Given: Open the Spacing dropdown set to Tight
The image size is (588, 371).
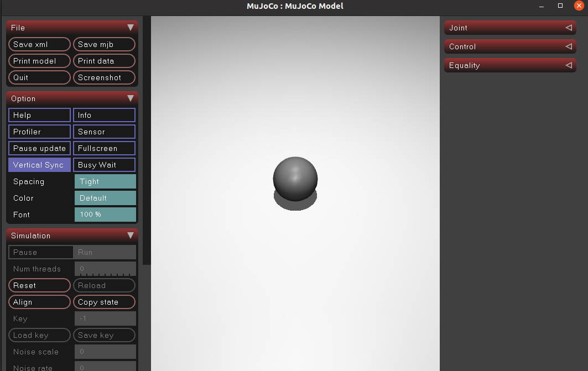Looking at the screenshot, I should [105, 181].
